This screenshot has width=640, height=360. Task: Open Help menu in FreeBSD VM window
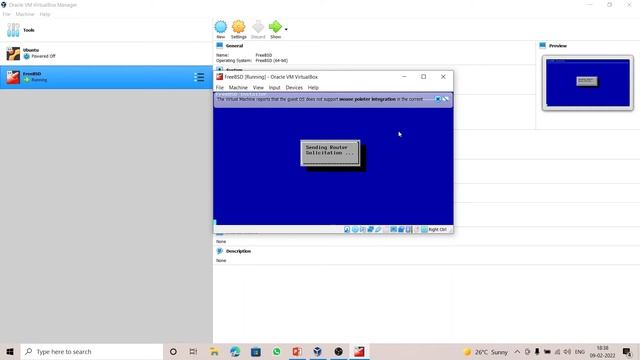pos(313,87)
